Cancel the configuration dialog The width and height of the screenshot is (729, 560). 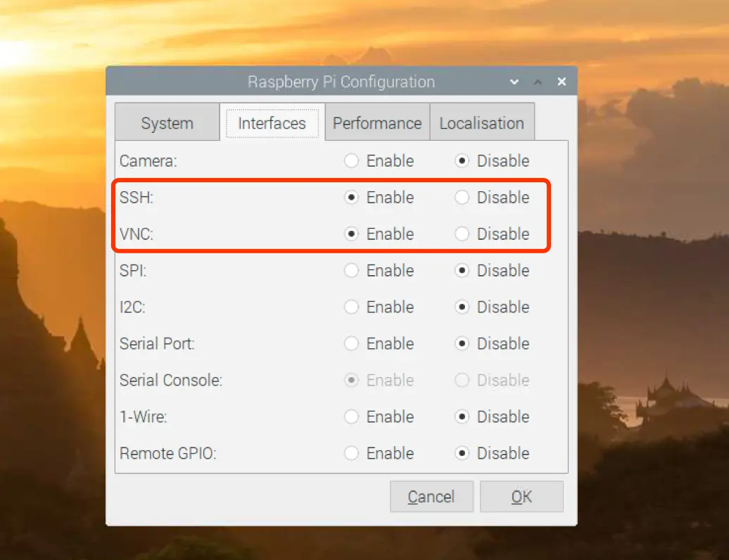431,497
